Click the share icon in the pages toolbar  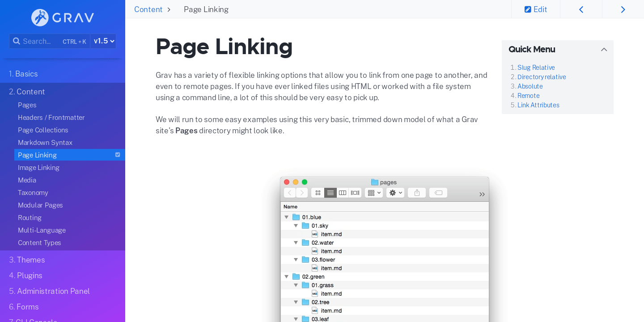pyautogui.click(x=416, y=192)
